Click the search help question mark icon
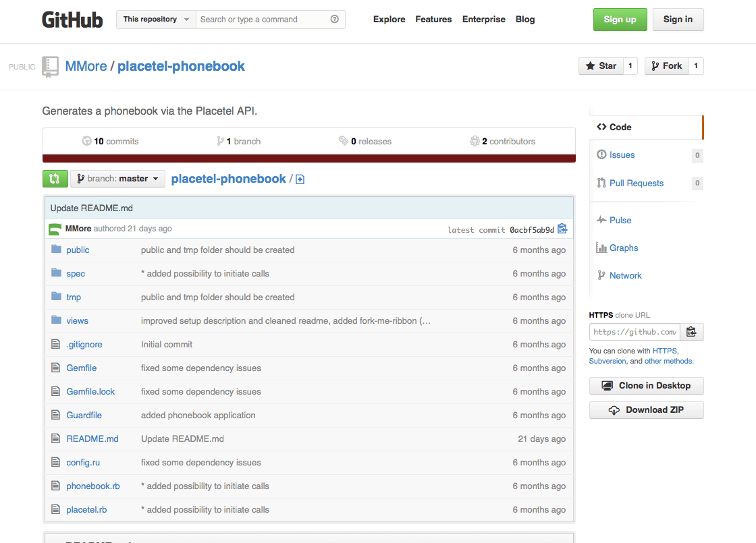 [x=335, y=20]
